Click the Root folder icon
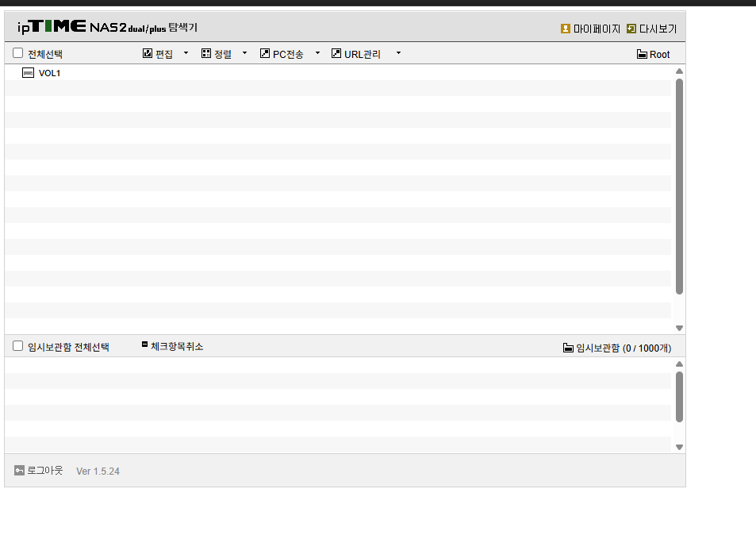Viewport: 756px width, 535px height. click(x=642, y=54)
